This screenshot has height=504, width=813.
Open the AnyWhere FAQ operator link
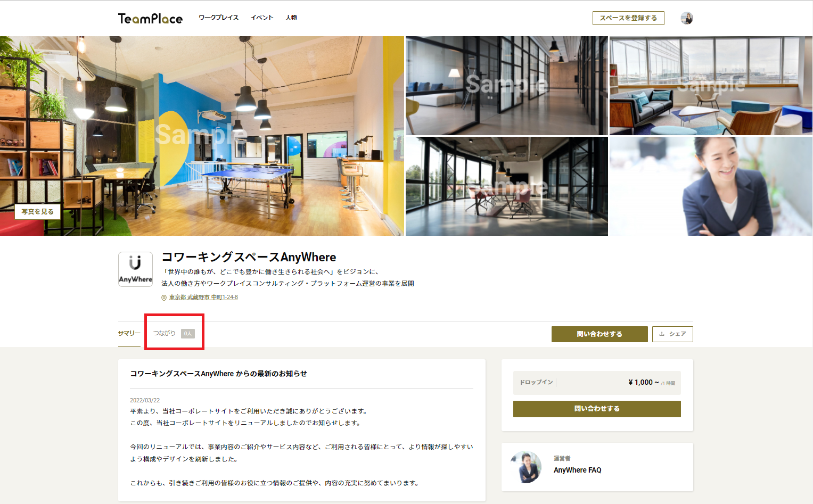tap(577, 470)
